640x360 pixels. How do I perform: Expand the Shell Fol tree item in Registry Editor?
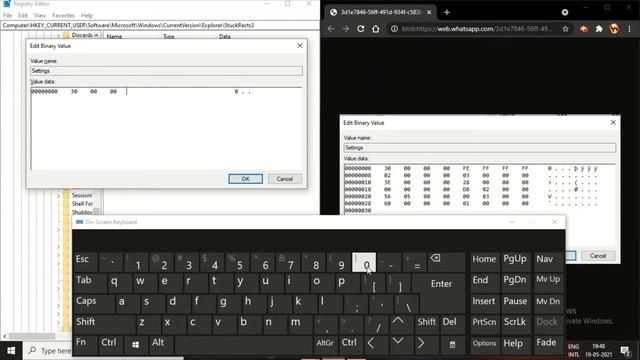[x=58, y=204]
